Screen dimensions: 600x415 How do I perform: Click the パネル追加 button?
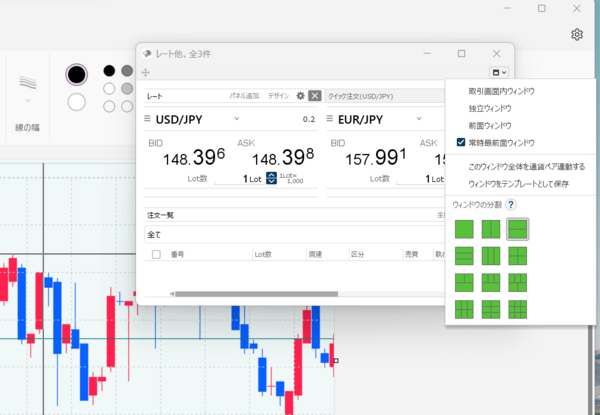coord(245,96)
